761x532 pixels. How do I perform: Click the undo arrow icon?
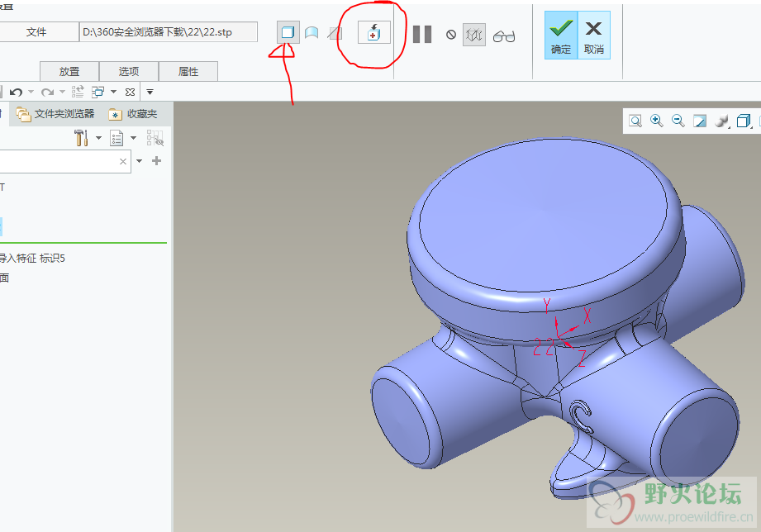pos(16,92)
